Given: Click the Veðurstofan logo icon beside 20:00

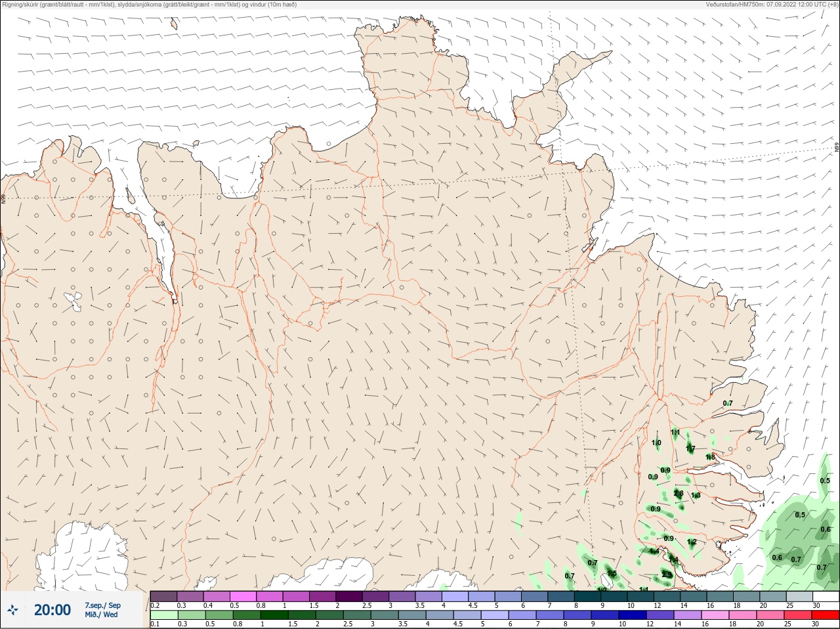Looking at the screenshot, I should [x=12, y=610].
